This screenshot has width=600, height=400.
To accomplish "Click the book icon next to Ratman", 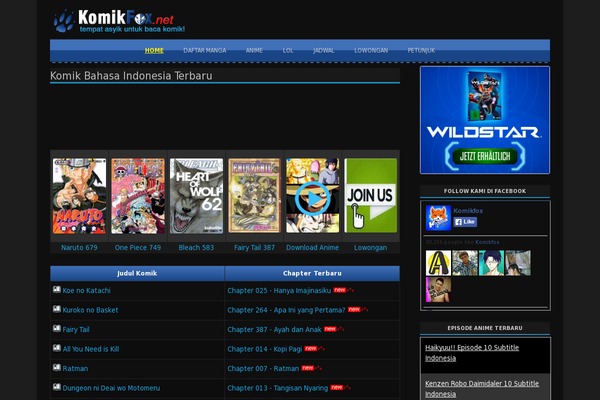I will click(57, 368).
